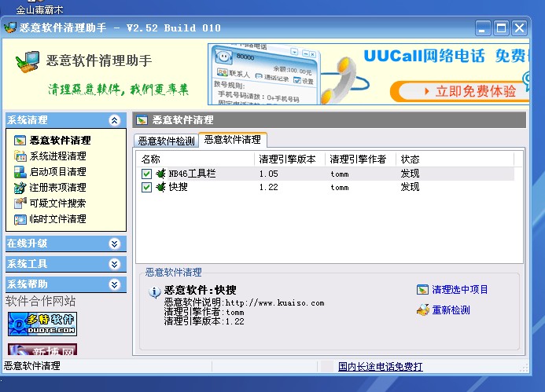
Task: Open the 新turn partner banner below 多特软件
Action: tap(42, 350)
